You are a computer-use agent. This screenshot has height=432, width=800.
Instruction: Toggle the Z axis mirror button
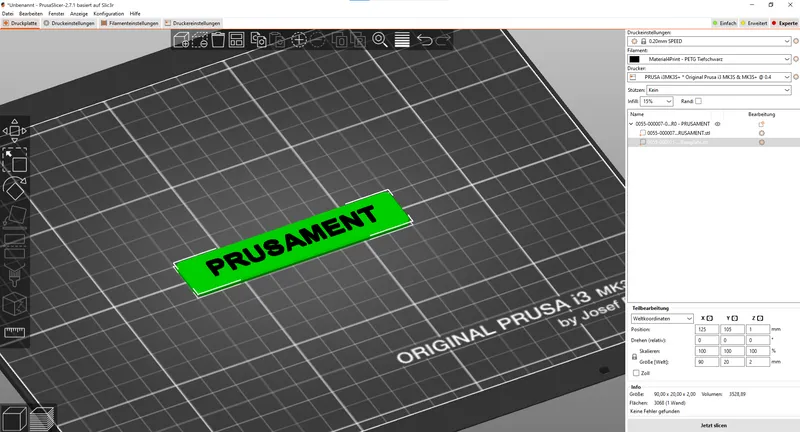point(760,318)
